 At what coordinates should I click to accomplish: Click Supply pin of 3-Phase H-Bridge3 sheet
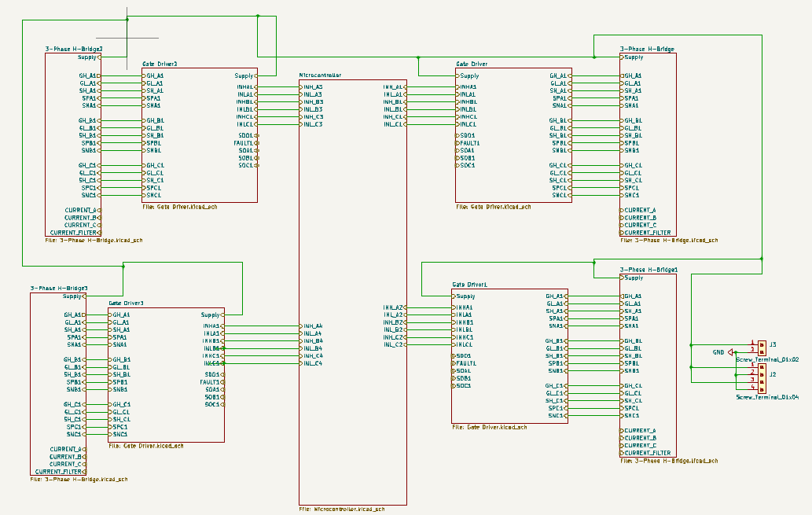(x=74, y=296)
